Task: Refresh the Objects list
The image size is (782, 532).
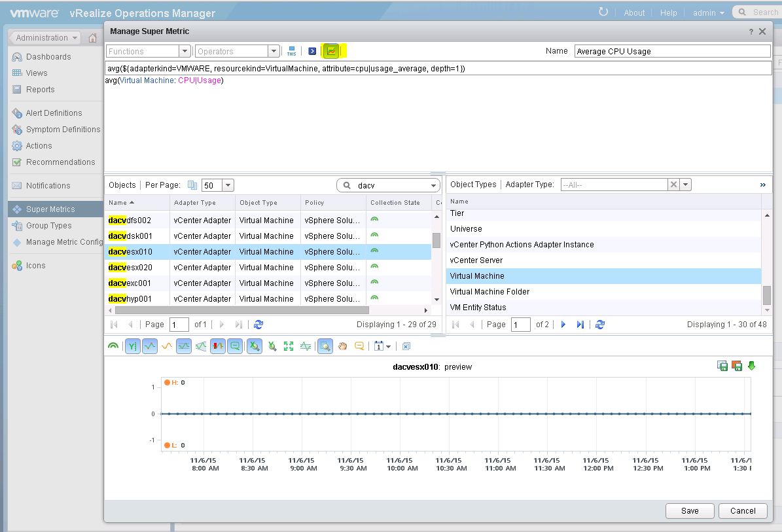Action: point(258,325)
